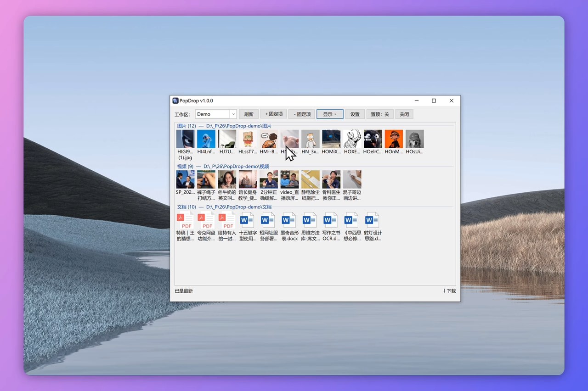Click the + 固定项 button
Viewport: 588px width, 391px height.
coord(274,114)
